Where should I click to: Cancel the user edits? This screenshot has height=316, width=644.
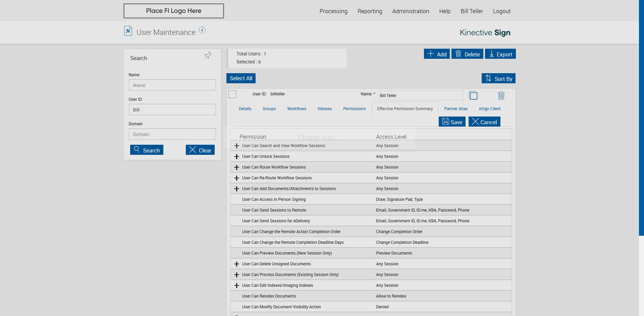[x=484, y=122]
